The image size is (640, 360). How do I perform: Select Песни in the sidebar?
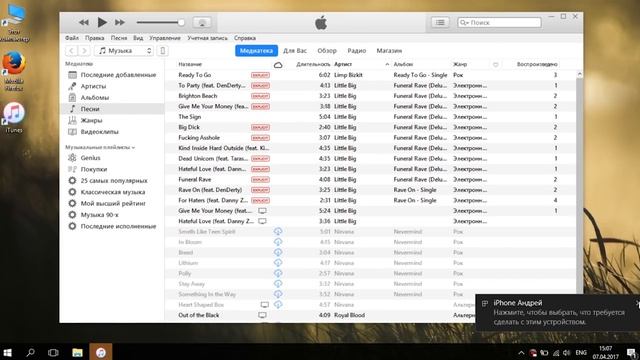click(112, 109)
